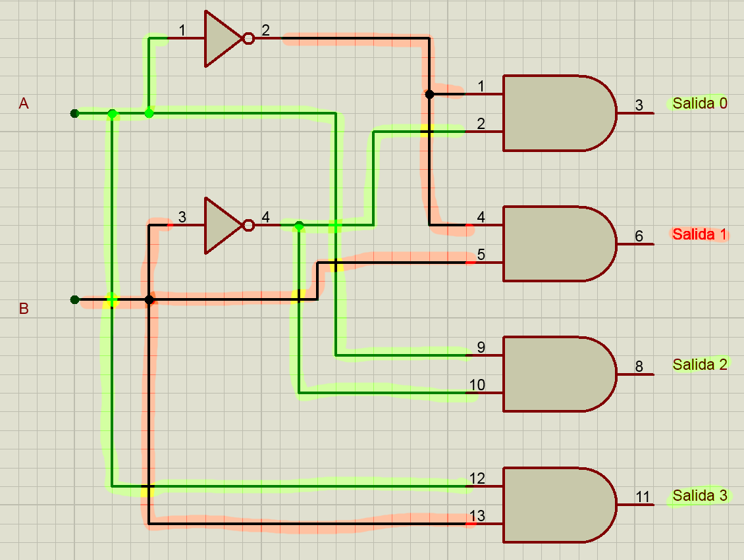
Task: Select the input label A
Action: [x=24, y=103]
